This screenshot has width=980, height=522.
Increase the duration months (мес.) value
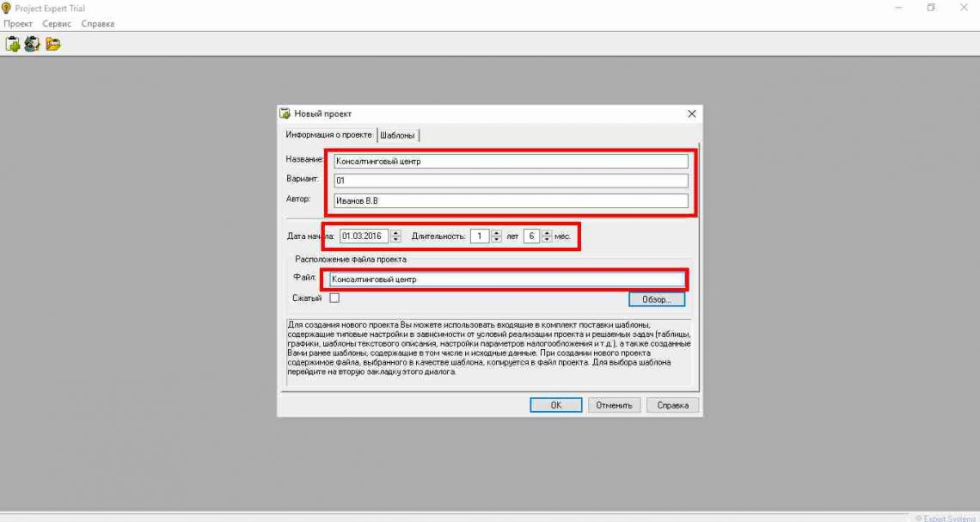coord(547,232)
